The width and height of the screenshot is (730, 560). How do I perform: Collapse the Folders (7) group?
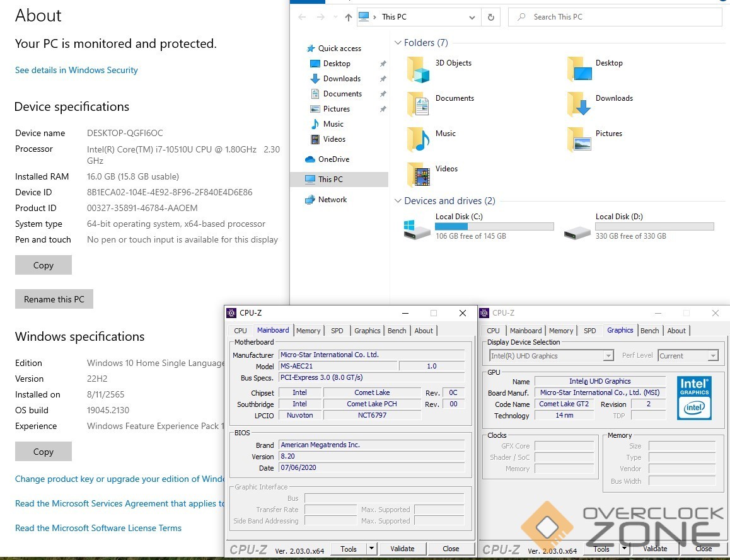(x=398, y=43)
